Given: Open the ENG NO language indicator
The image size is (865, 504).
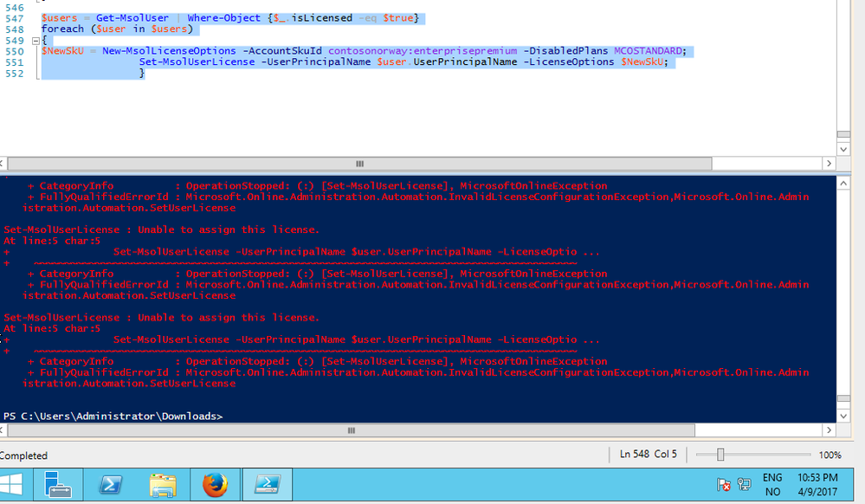Looking at the screenshot, I should [x=772, y=484].
